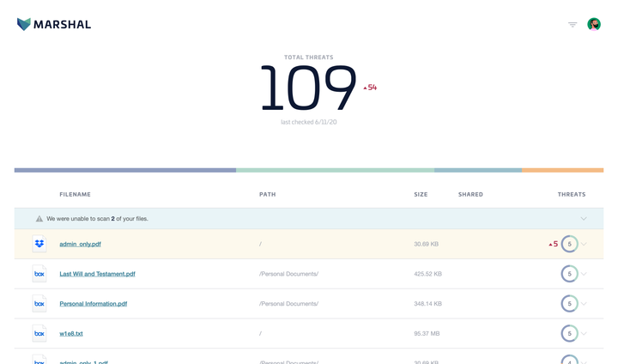Click the Dropbox icon for admin_only.pdf

39,244
